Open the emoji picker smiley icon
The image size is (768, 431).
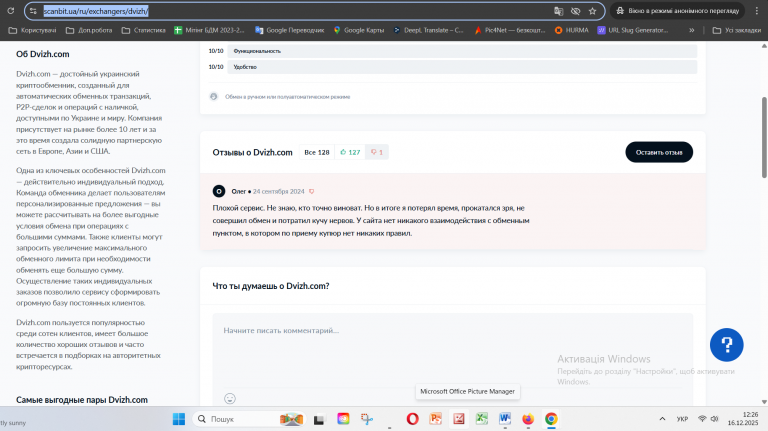click(x=230, y=399)
